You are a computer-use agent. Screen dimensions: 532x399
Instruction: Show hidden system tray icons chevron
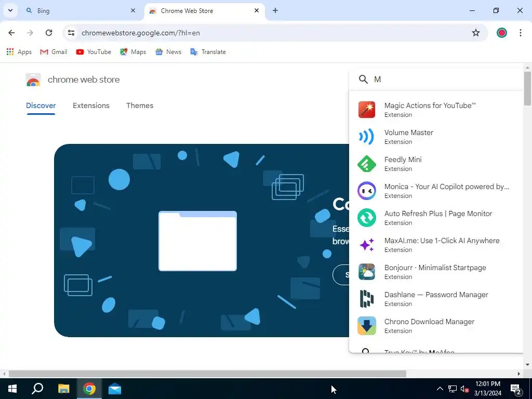440,389
